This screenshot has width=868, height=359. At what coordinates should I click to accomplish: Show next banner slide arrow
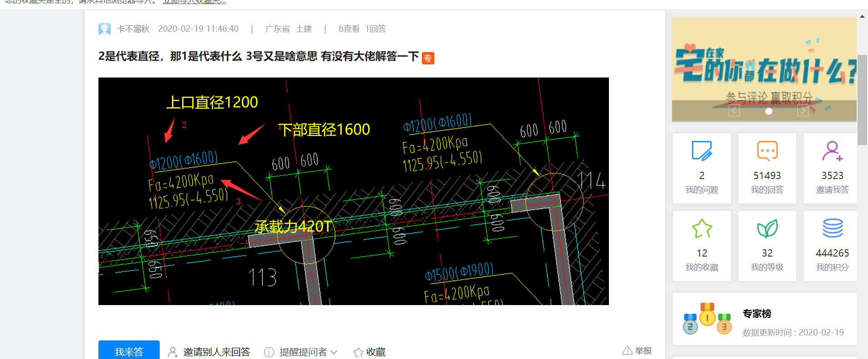803,110
